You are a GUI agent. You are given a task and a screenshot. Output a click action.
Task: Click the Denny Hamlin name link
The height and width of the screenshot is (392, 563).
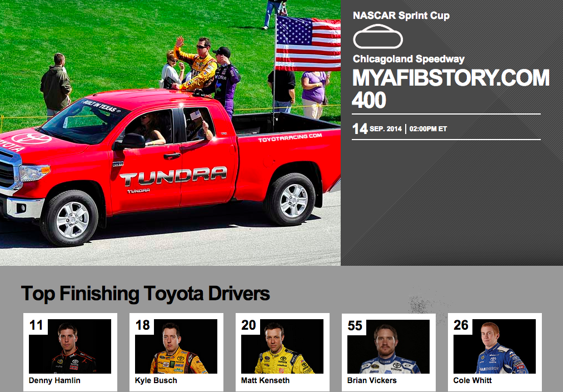point(54,380)
